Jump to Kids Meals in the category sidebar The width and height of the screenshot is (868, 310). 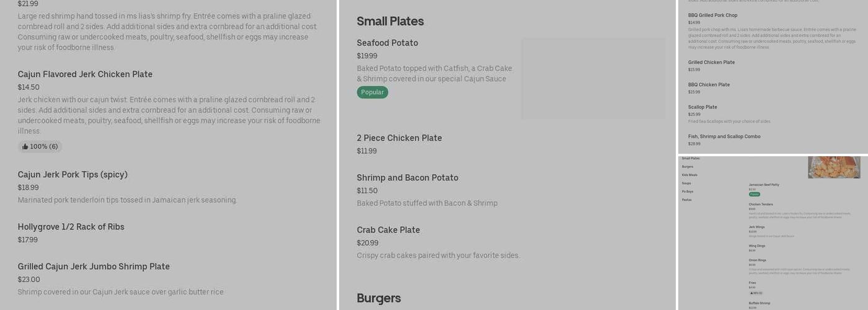point(689,175)
